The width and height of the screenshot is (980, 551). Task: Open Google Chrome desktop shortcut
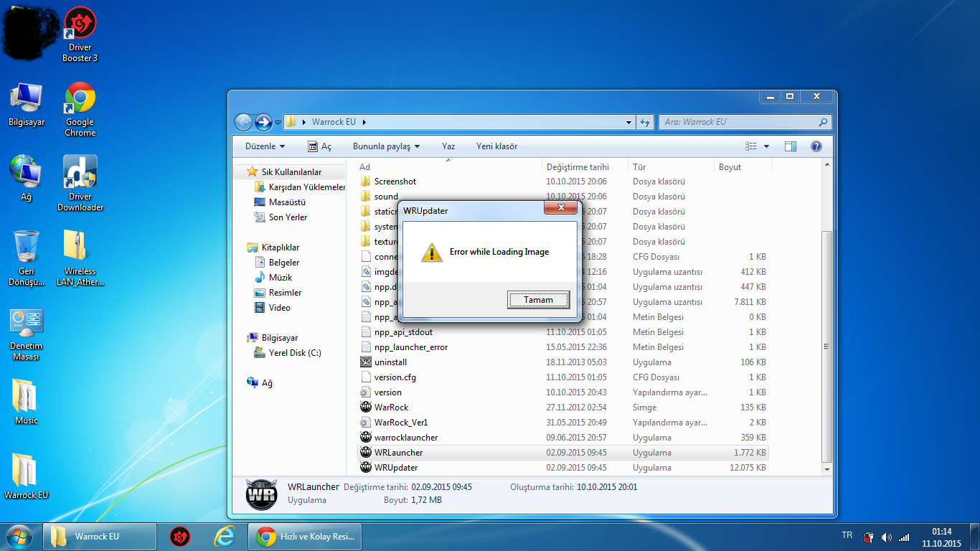click(x=80, y=109)
